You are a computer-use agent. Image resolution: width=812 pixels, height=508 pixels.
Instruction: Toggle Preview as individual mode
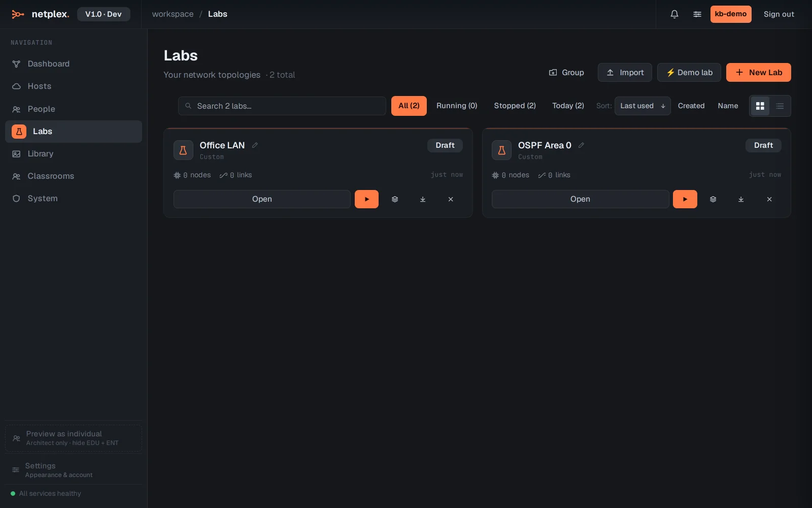[74, 438]
